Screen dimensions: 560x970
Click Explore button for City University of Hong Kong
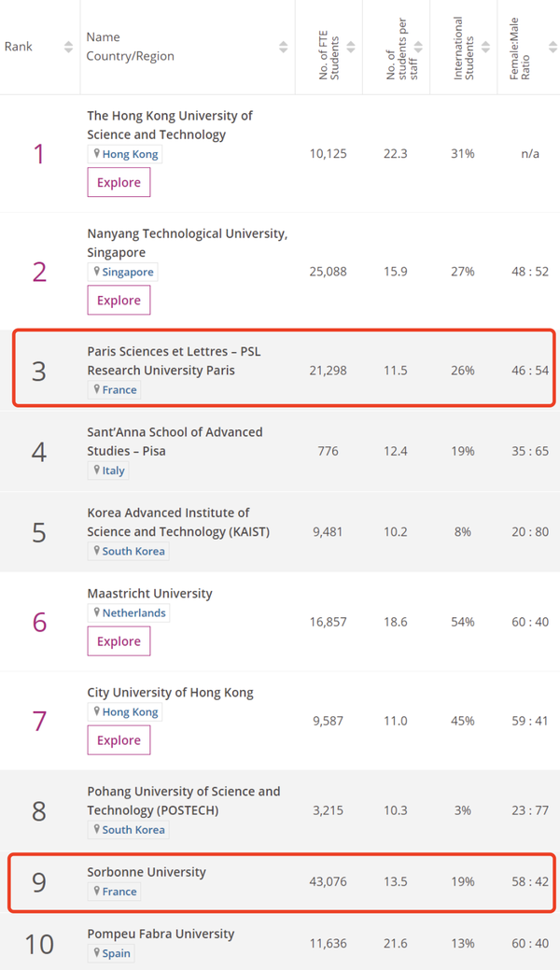pyautogui.click(x=119, y=740)
